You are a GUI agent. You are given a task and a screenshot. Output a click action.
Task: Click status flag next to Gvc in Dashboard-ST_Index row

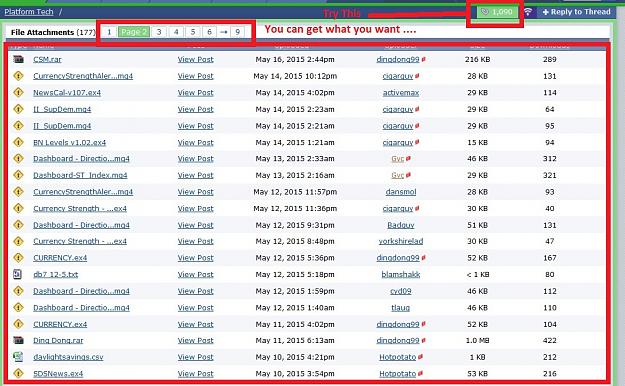tap(408, 175)
